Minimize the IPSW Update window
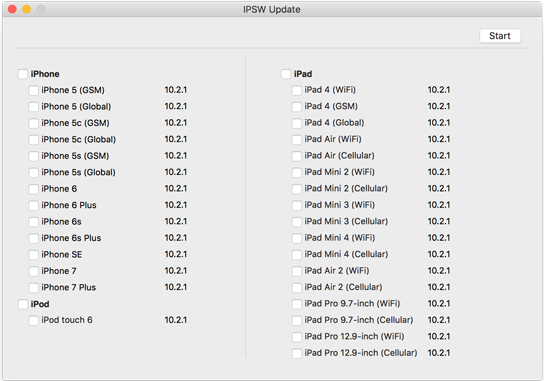This screenshot has height=381, width=544. (x=26, y=9)
